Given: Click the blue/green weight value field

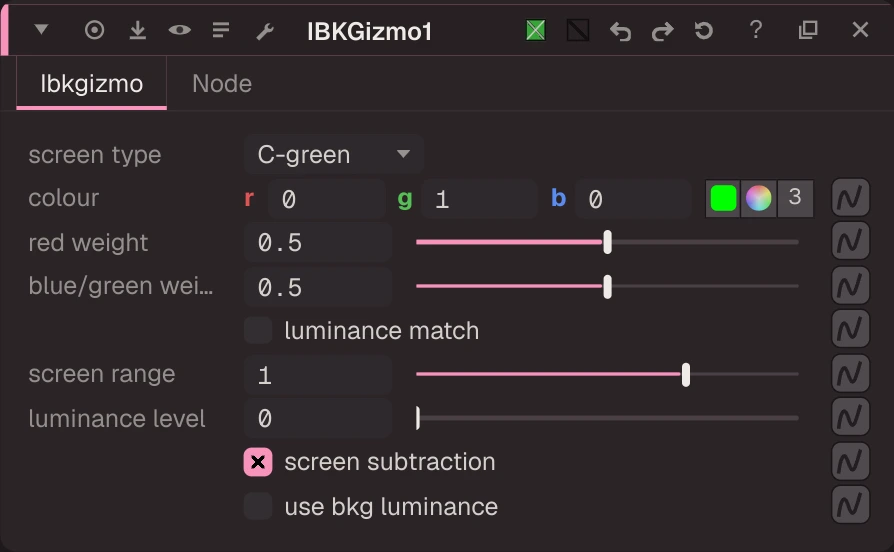Looking at the screenshot, I should point(318,287).
